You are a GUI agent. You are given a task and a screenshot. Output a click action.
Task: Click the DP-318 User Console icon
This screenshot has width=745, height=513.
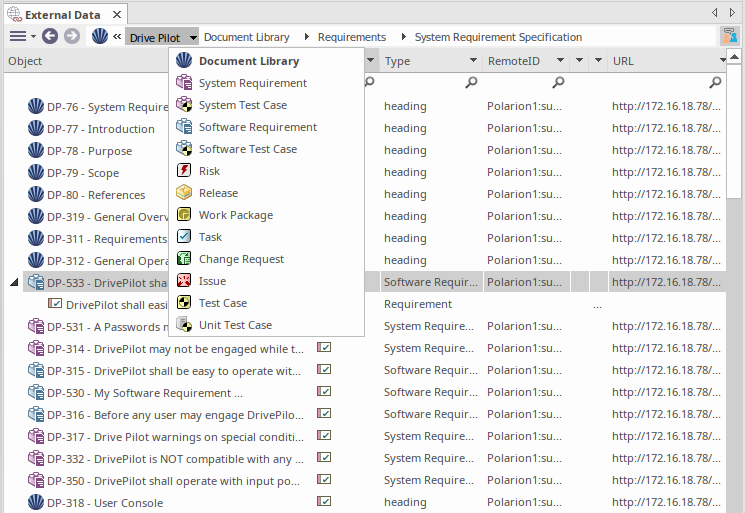[x=36, y=502]
